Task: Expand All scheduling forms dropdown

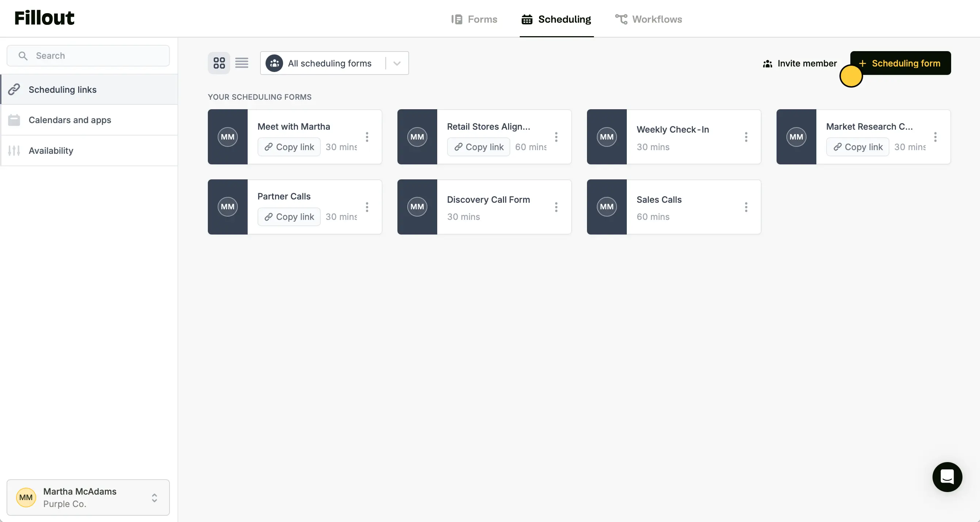Action: pos(329,63)
